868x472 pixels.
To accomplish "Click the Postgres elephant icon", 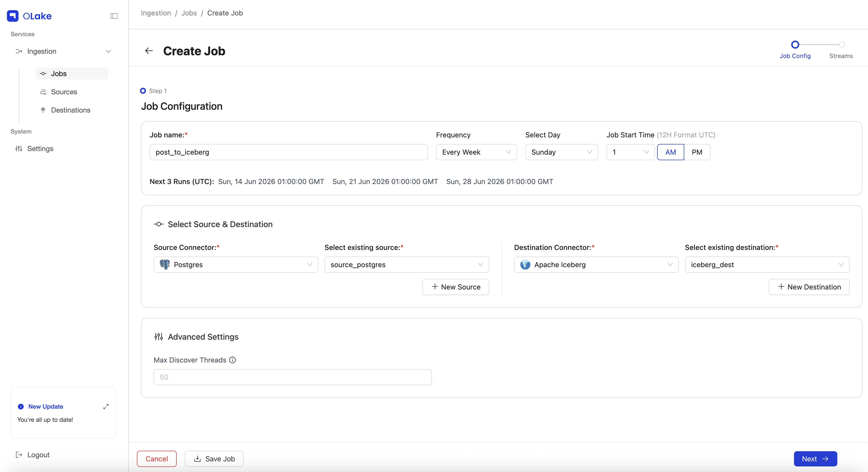I will (165, 264).
